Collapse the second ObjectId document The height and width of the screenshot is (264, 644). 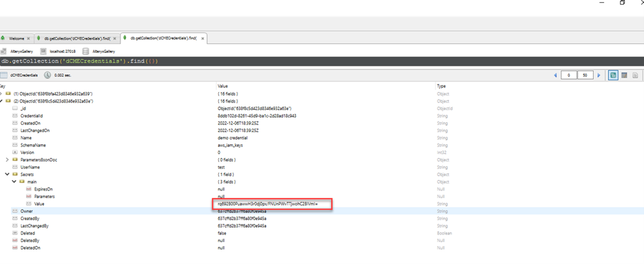[1, 101]
